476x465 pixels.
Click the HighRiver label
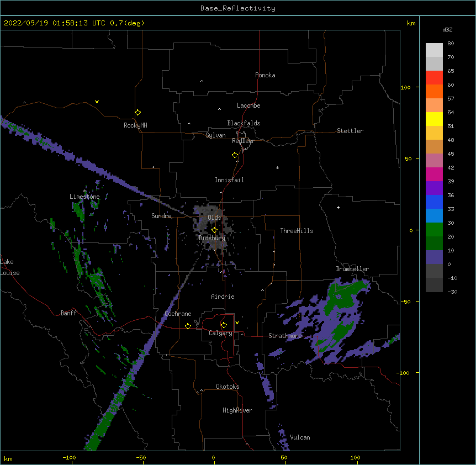[237, 410]
